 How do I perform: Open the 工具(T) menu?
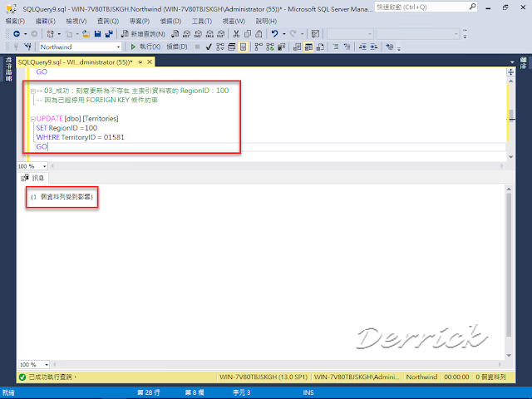coord(202,21)
